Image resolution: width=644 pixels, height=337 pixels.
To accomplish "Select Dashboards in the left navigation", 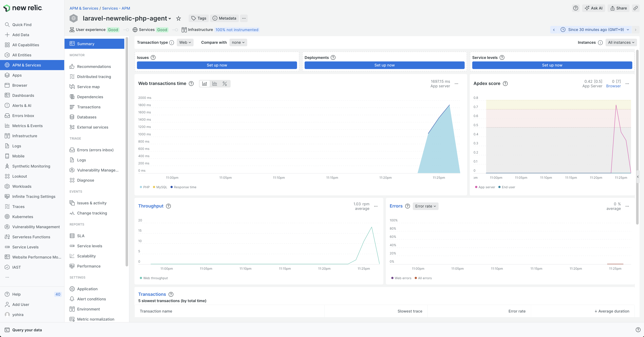I will (32, 95).
